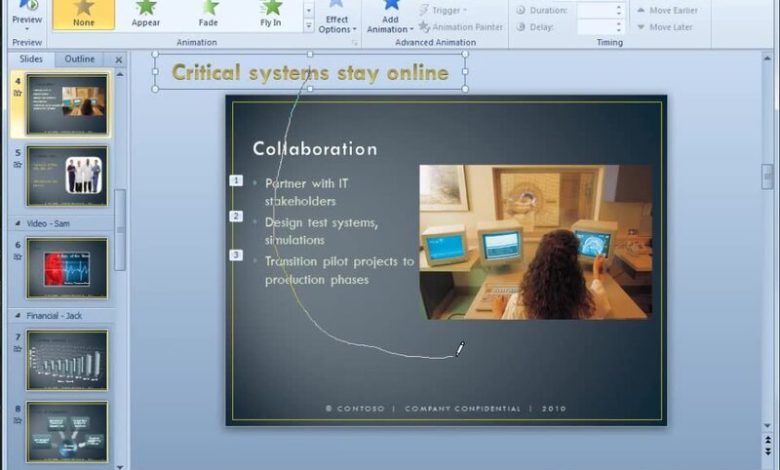This screenshot has width=780, height=470.
Task: Select slide 6 thumbnail
Action: pyautogui.click(x=67, y=268)
